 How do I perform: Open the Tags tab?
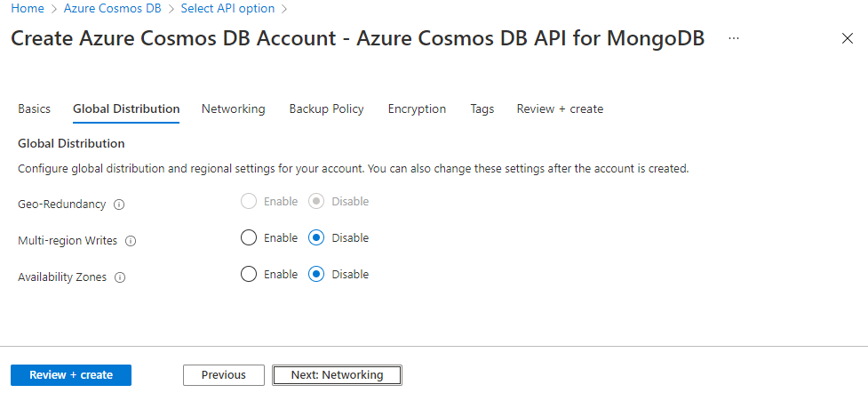[x=482, y=108]
